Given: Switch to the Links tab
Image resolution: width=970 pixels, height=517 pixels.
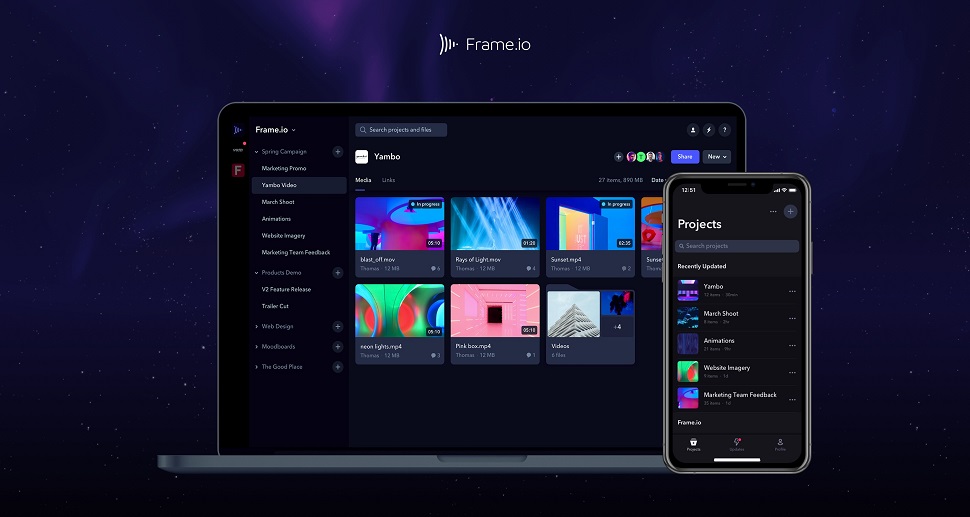Looking at the screenshot, I should [388, 181].
